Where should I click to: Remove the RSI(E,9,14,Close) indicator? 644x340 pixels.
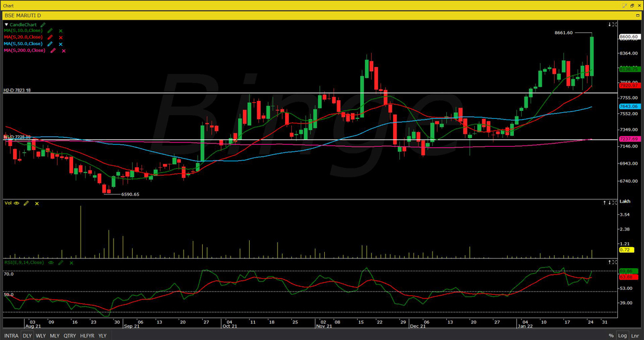(71, 263)
